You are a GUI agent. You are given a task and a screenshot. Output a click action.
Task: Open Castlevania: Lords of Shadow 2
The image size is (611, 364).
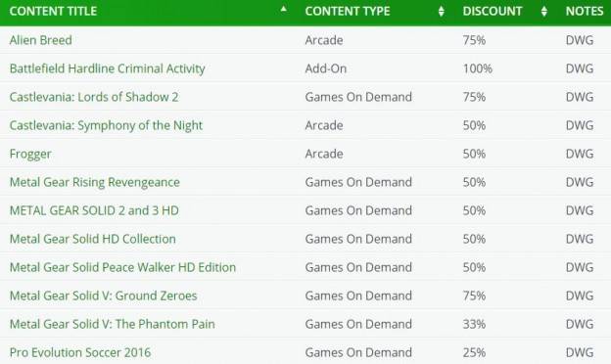pyautogui.click(x=94, y=97)
